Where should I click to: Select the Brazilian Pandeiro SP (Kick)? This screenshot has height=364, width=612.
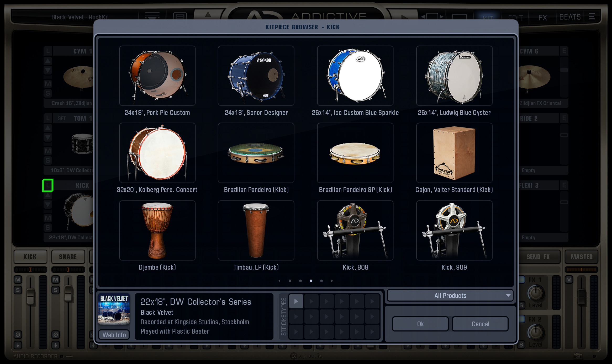(355, 153)
